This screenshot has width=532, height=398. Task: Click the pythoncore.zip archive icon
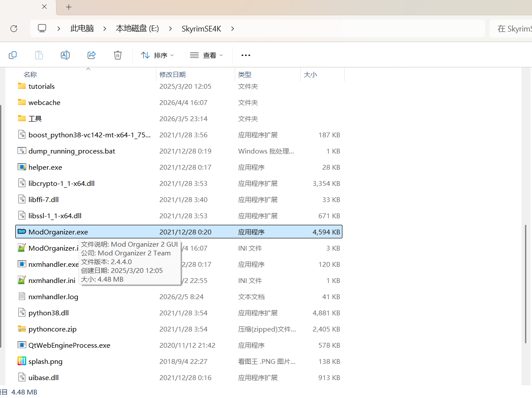point(22,329)
